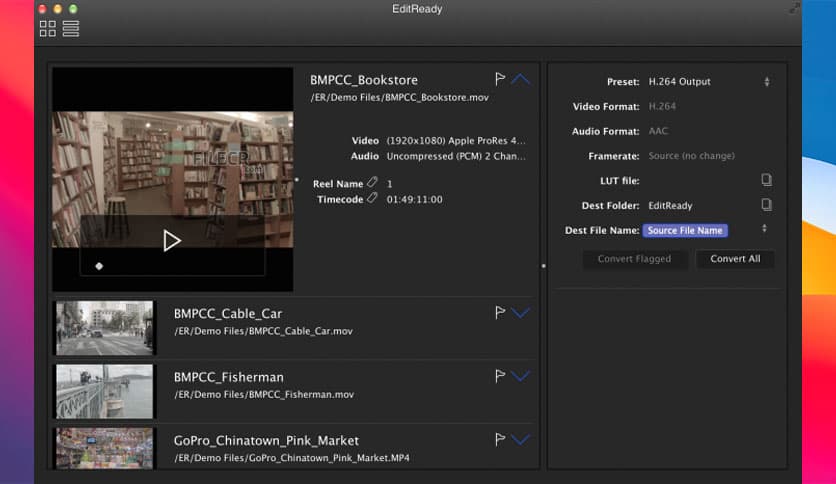The width and height of the screenshot is (836, 484).
Task: Switch to grid view layout
Action: pyautogui.click(x=47, y=28)
